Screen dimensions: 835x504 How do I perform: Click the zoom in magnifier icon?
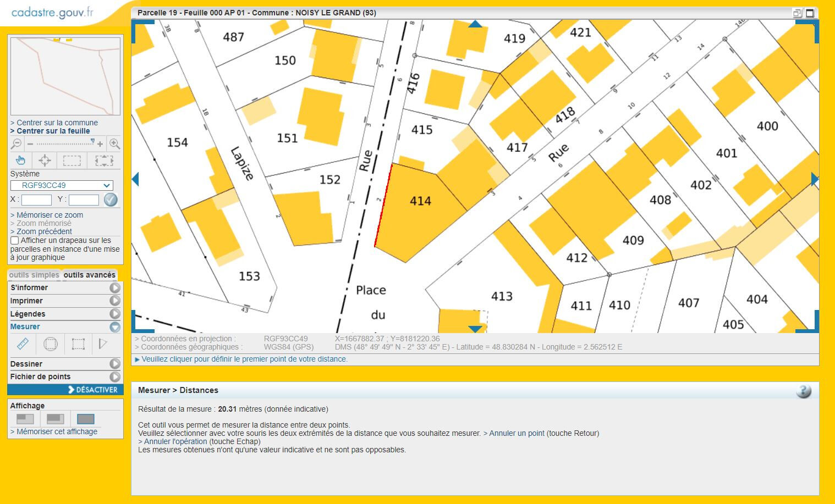click(114, 144)
